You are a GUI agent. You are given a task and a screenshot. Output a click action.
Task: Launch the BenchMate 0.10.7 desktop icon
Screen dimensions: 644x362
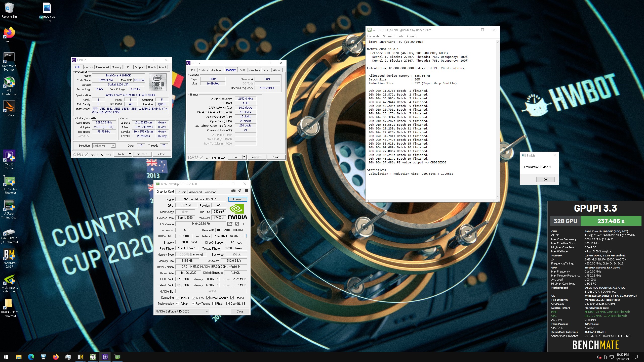[x=9, y=258]
